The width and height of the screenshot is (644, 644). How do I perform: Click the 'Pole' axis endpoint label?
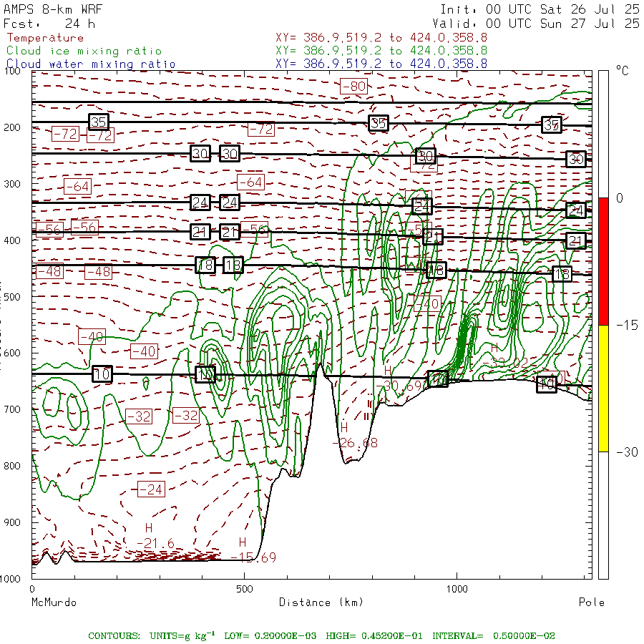[592, 602]
